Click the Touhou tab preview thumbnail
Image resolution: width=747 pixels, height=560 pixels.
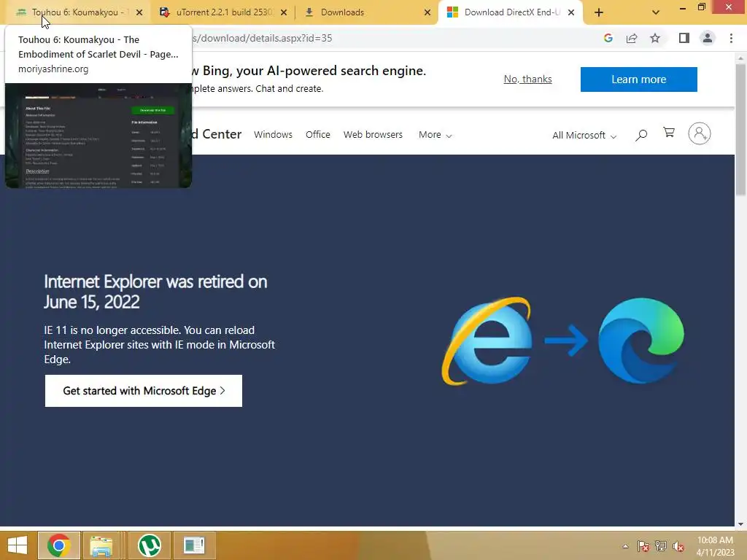[98, 136]
